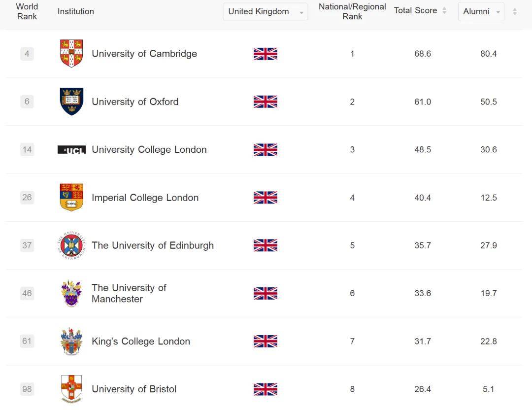532x410 pixels.
Task: Open the University College London link
Action: [x=149, y=150]
